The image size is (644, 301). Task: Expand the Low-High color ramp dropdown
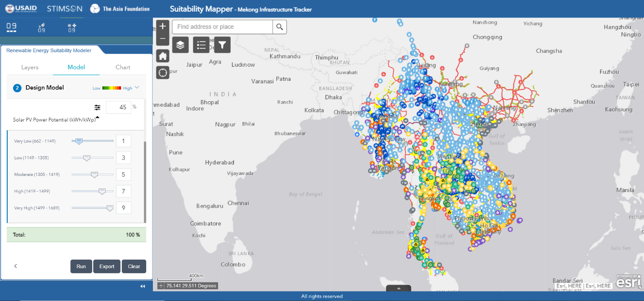(137, 88)
